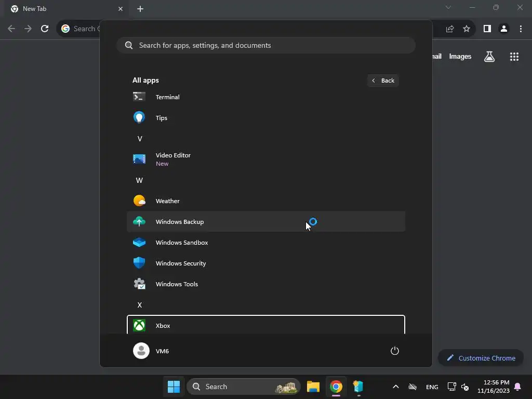Go forward in Chrome history
This screenshot has width=532, height=399.
[x=28, y=29]
